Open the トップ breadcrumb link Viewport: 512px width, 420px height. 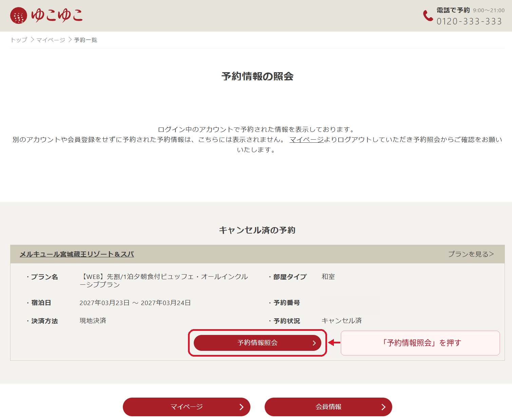19,40
